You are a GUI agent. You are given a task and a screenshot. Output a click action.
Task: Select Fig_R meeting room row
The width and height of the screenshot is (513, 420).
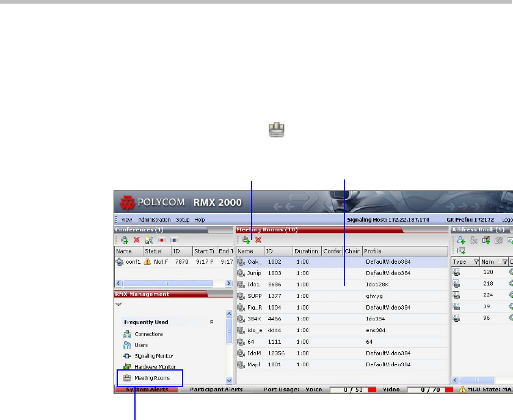coord(342,307)
